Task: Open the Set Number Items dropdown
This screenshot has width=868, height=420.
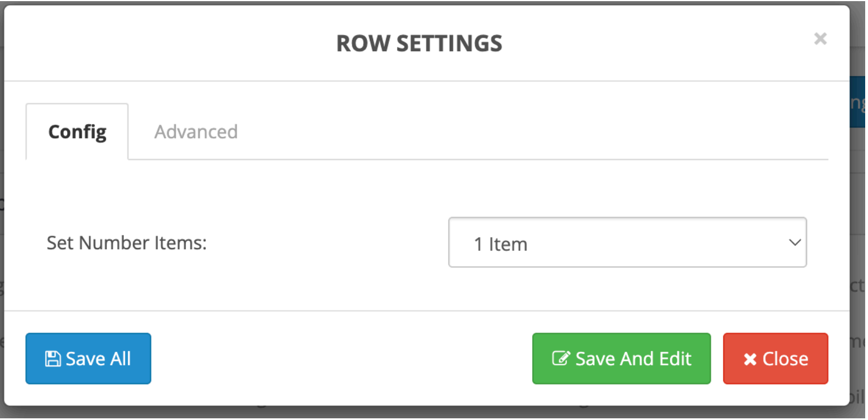Action: [x=627, y=243]
